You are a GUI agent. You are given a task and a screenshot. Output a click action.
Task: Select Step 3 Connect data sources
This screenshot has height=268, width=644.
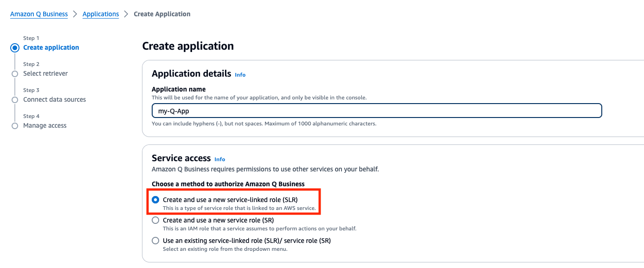pos(54,99)
